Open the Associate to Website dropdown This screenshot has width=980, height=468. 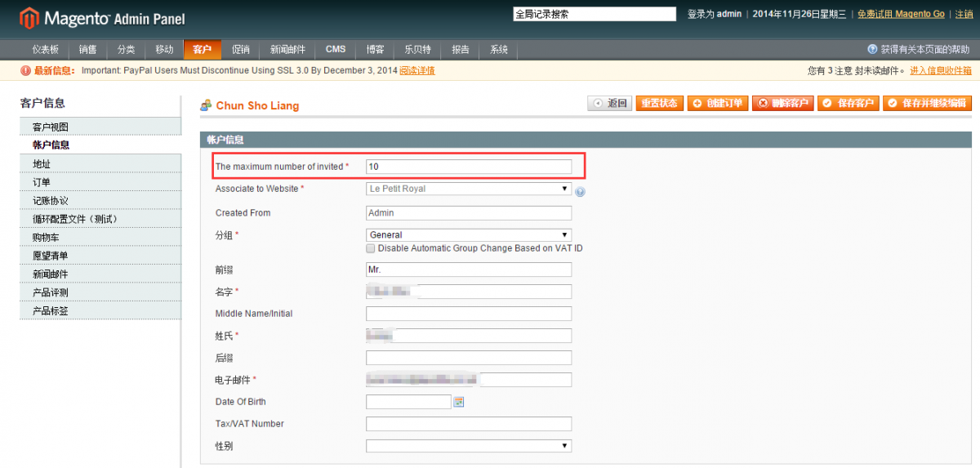click(469, 189)
